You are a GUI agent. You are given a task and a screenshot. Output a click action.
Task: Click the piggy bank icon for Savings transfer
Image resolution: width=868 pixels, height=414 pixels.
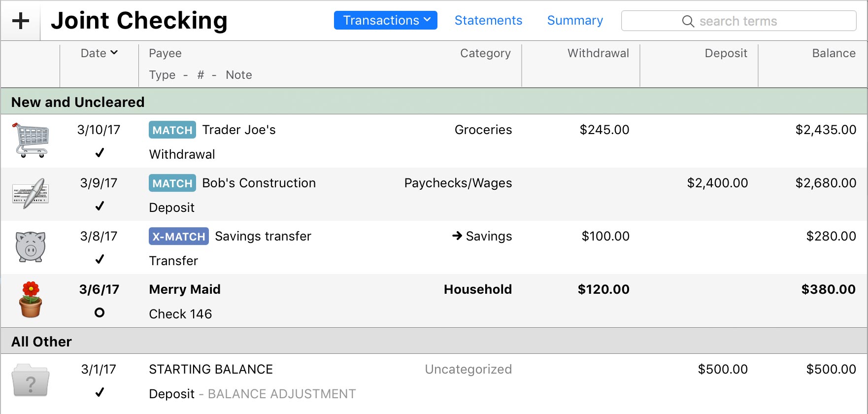click(x=31, y=246)
